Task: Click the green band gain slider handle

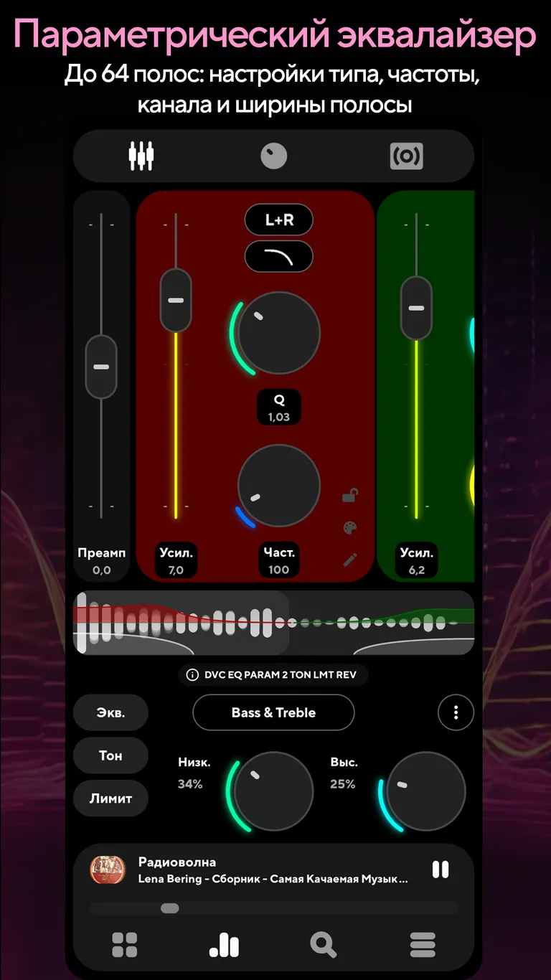Action: coord(416,308)
